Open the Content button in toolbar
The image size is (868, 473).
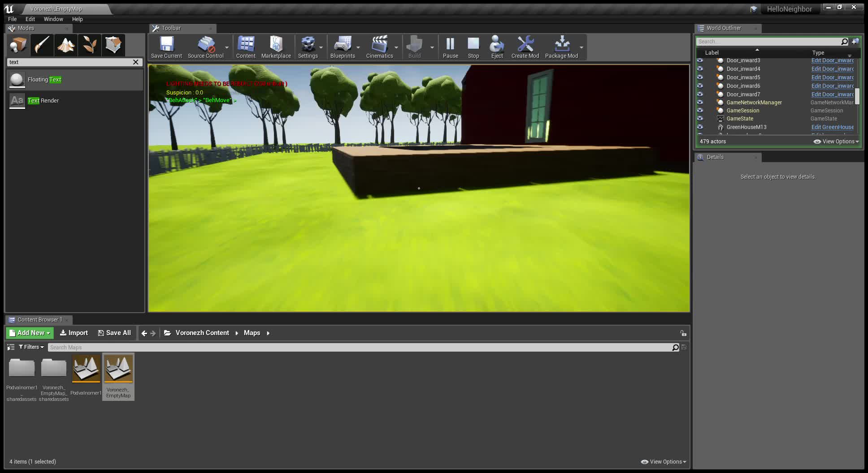click(246, 47)
